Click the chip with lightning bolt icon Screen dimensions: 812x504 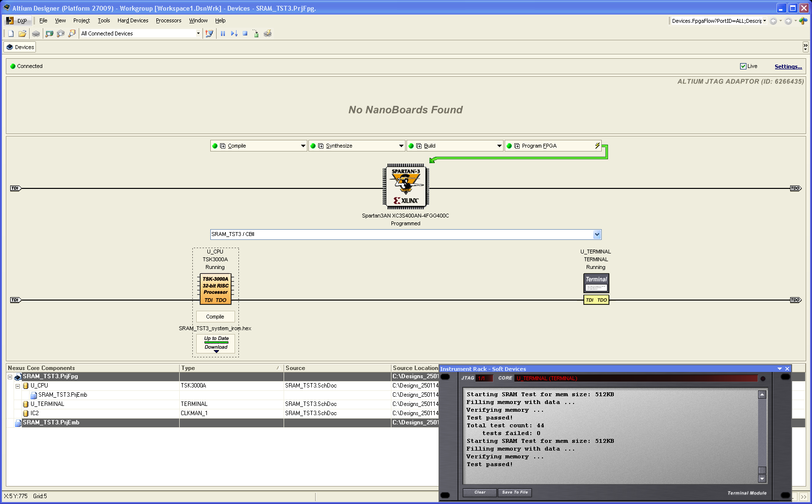click(268, 34)
